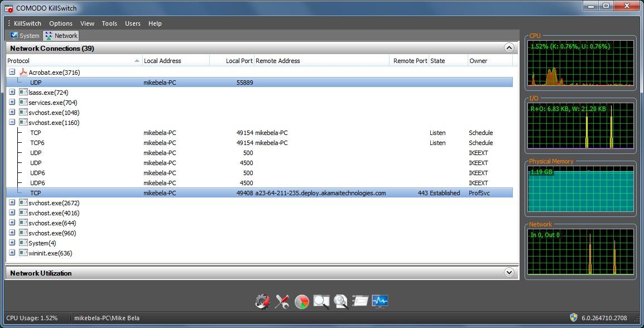The height and width of the screenshot is (328, 644).
Task: Click the COMODO KillSwitch title bar icon
Action: (x=8, y=8)
